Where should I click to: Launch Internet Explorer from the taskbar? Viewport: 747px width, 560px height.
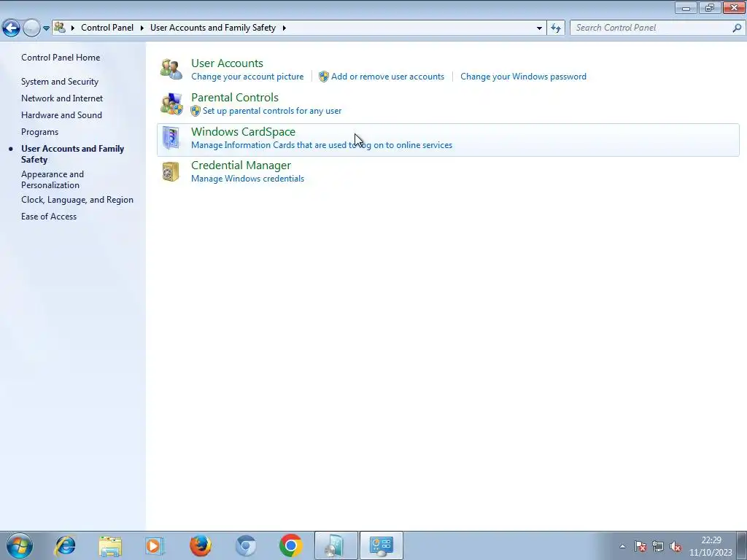(65, 545)
